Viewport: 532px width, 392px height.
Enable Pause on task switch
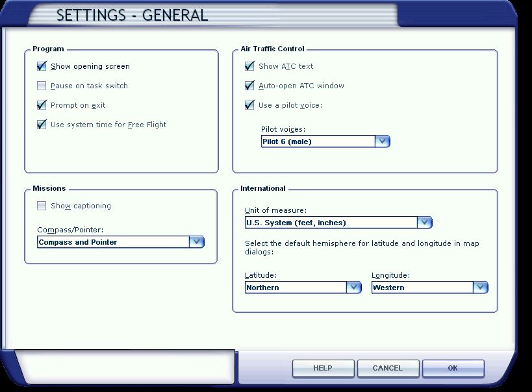point(42,86)
